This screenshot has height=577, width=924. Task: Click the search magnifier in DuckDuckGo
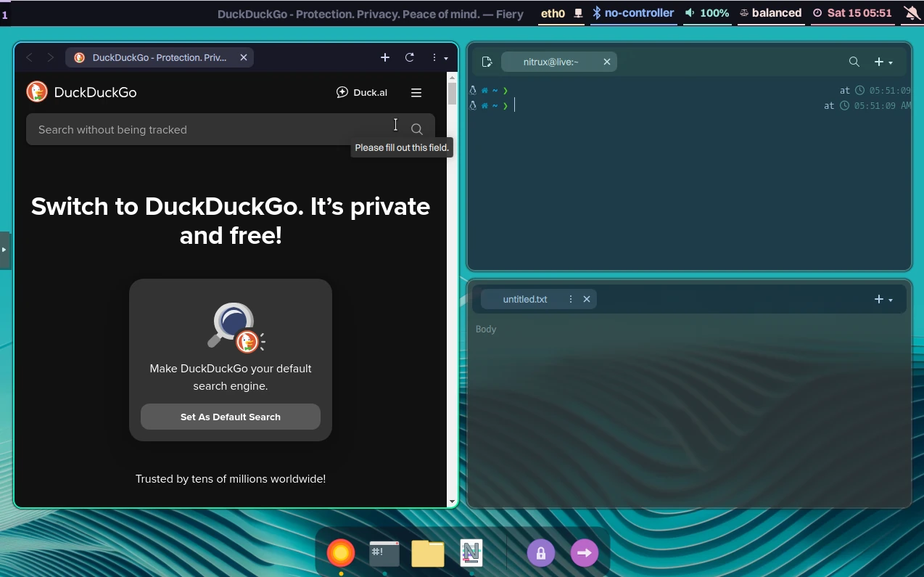click(416, 129)
